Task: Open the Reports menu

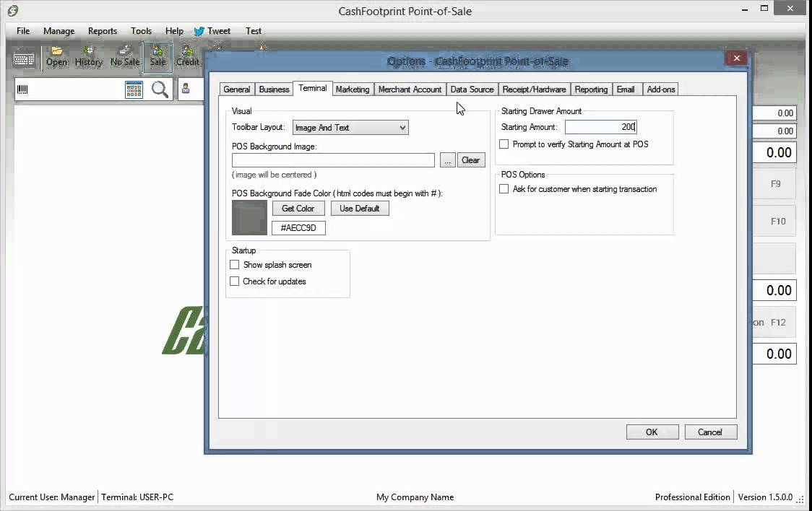Action: pos(103,31)
